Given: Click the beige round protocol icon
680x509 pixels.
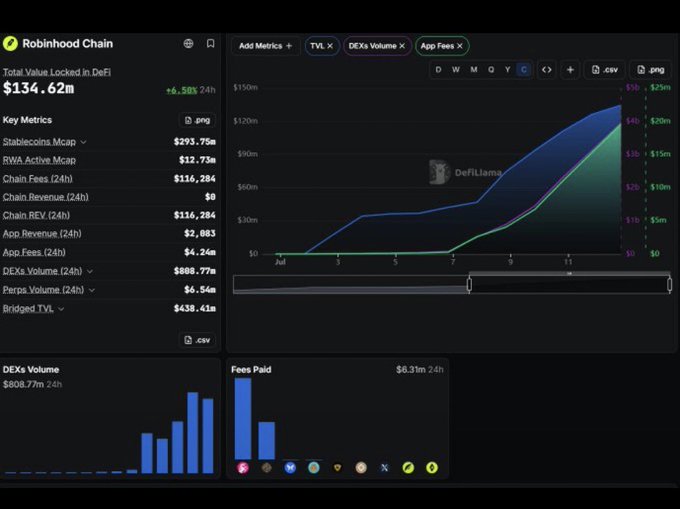Looking at the screenshot, I should pyautogui.click(x=361, y=468).
